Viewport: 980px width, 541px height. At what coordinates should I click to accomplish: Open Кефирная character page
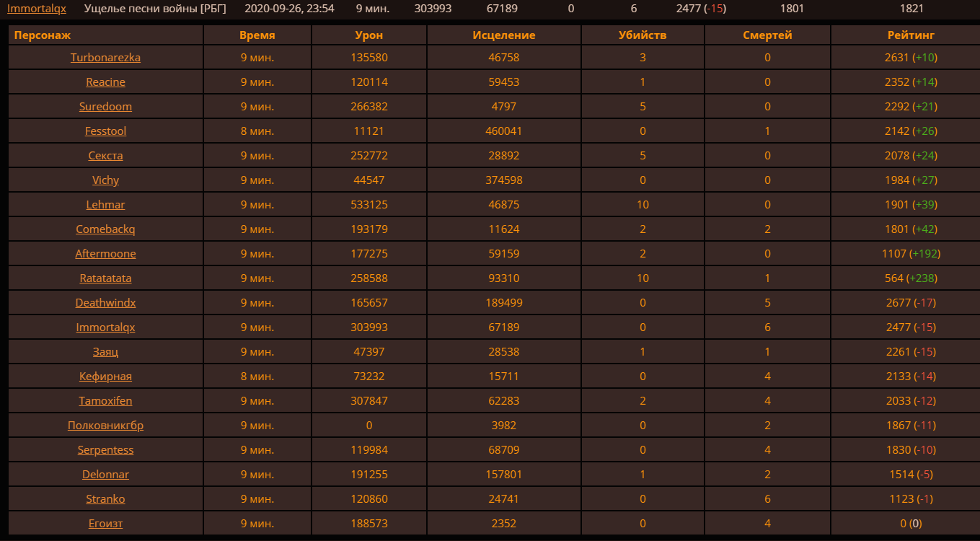105,377
